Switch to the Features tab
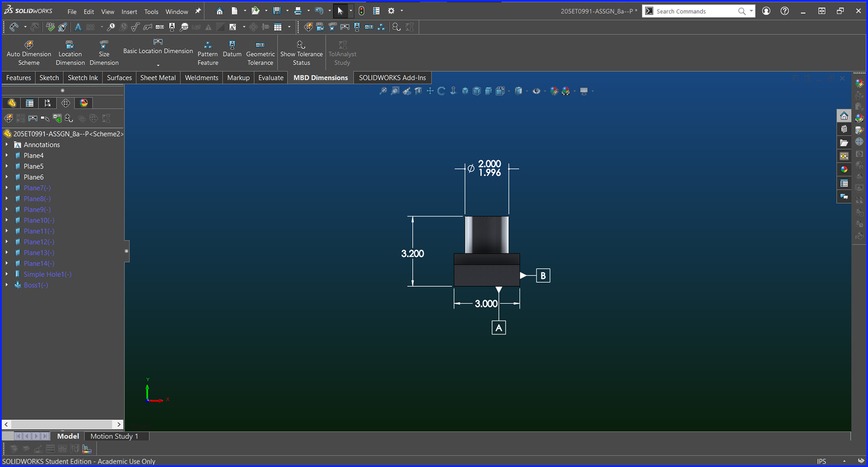The image size is (868, 467). [19, 78]
